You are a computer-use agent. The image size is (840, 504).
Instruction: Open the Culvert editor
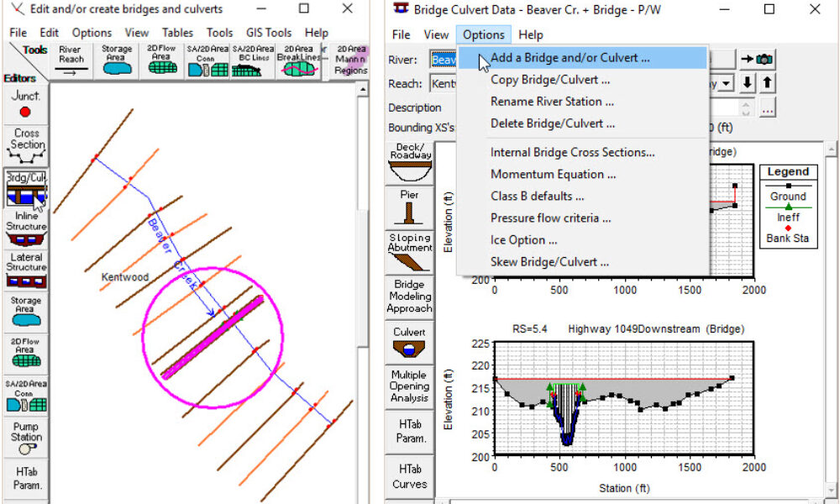coord(410,341)
